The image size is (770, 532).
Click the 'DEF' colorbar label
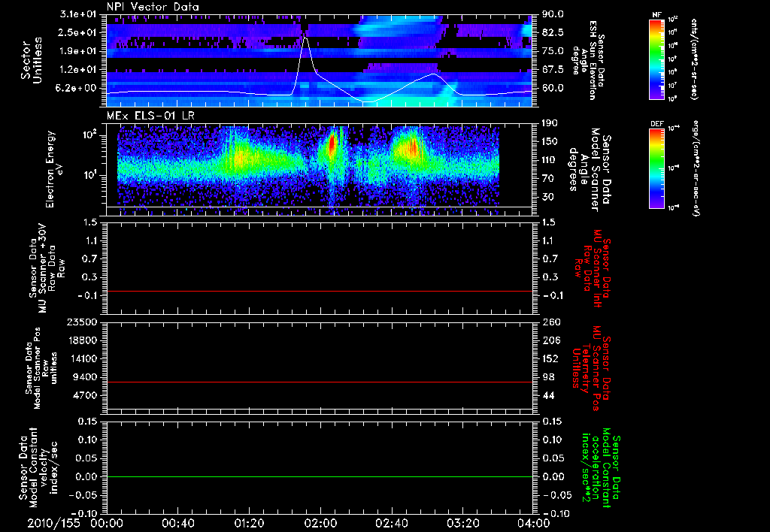pyautogui.click(x=656, y=124)
